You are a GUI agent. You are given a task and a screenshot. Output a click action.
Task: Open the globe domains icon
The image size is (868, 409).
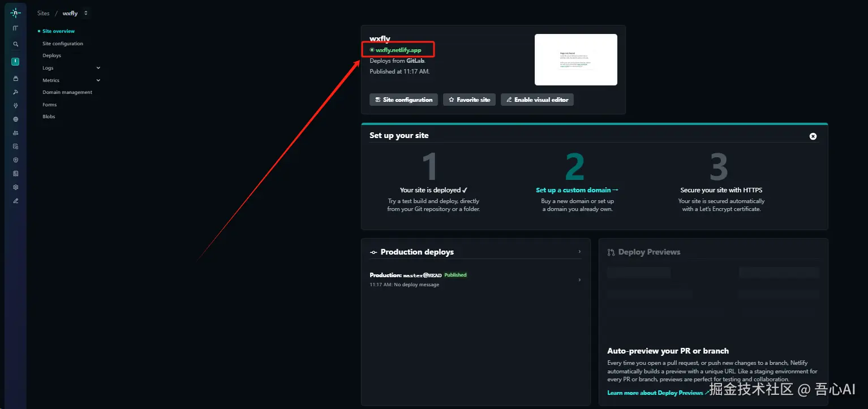[16, 119]
